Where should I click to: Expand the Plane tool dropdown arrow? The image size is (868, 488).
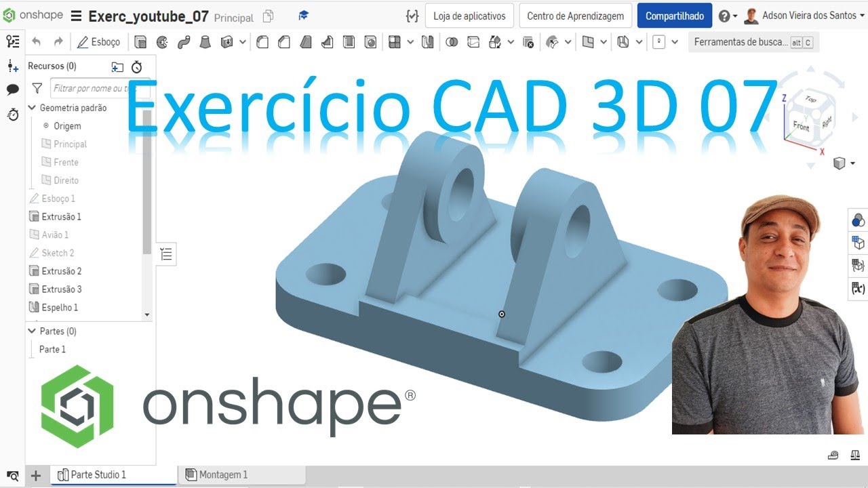point(604,42)
